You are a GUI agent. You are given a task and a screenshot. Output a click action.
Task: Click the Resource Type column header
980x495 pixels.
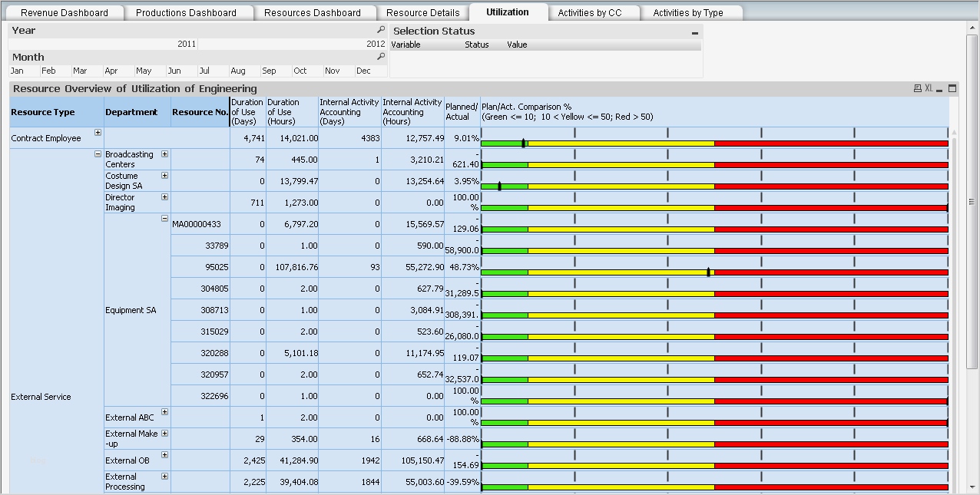pos(43,112)
